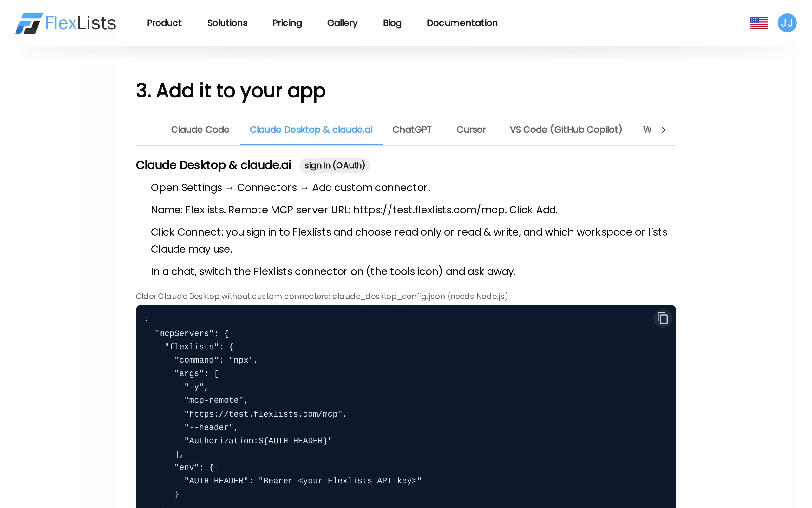812x508 pixels.
Task: Switch to the ChatGPT tab
Action: (412, 130)
